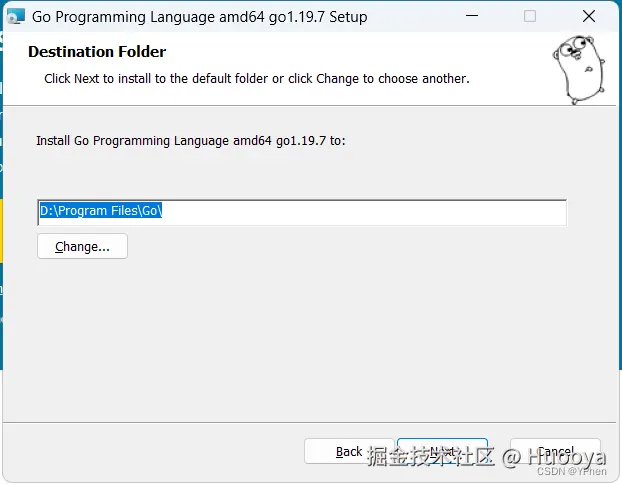
Task: Click the Go gopher mascot image
Action: (579, 69)
